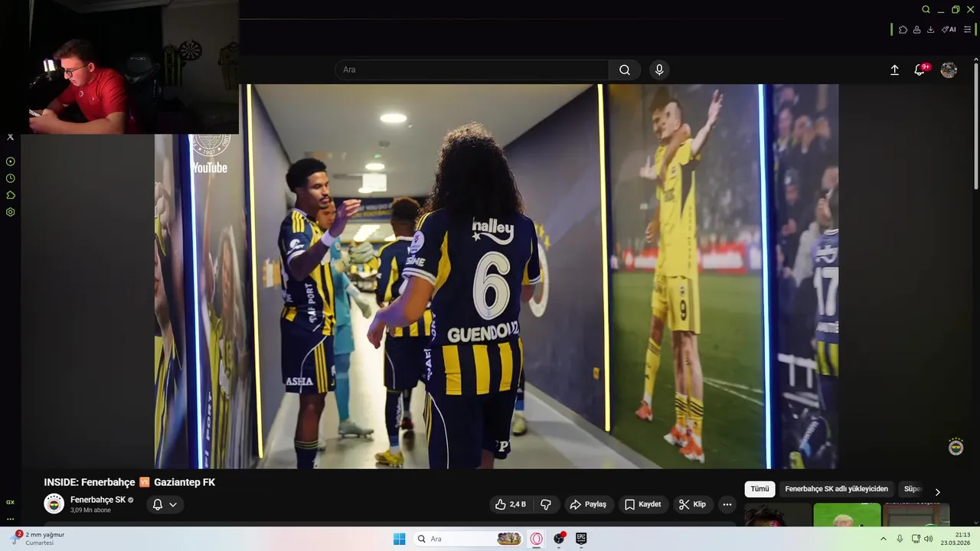
Task: Open the Easy Setup sliders icon
Action: [967, 30]
